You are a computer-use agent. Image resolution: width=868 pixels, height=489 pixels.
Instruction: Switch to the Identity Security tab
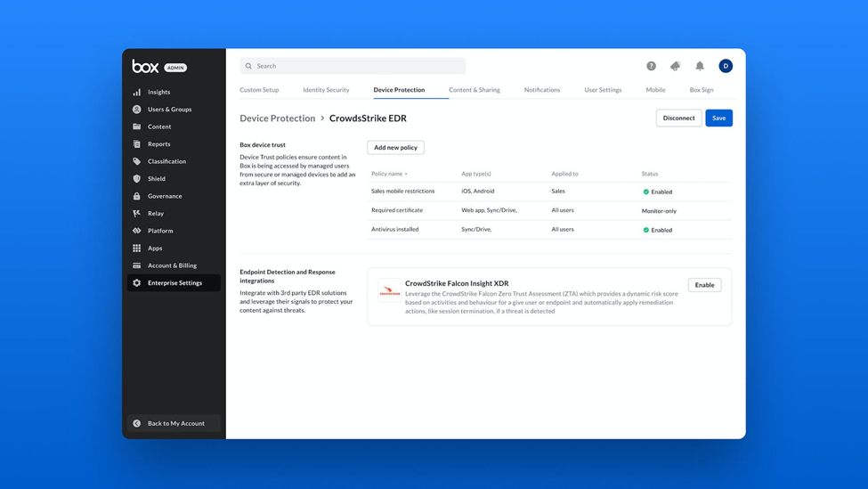tap(326, 90)
